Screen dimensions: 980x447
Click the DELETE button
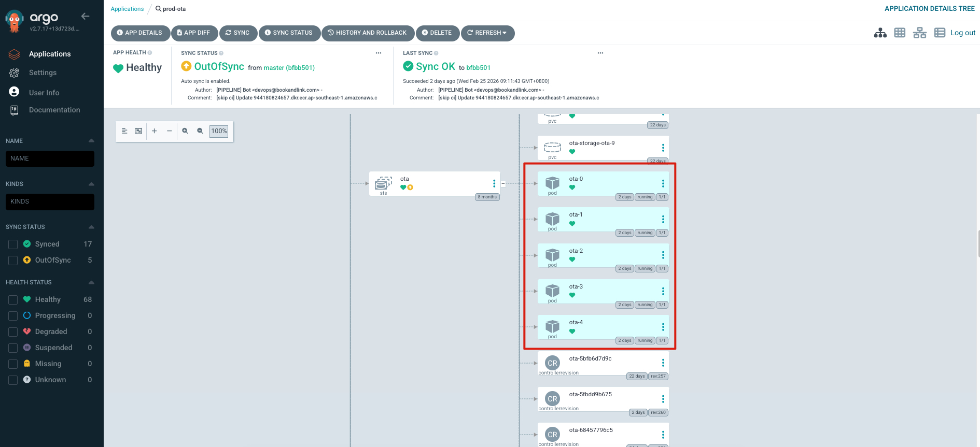pos(437,33)
